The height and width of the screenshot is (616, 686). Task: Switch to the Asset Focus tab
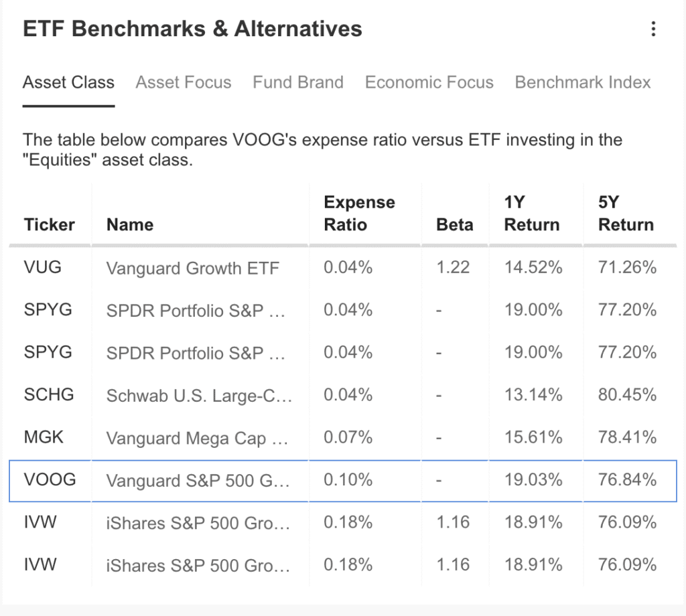[x=184, y=82]
